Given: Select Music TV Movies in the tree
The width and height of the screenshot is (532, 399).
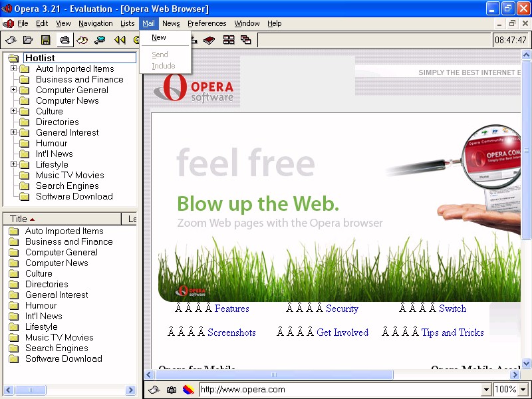Looking at the screenshot, I should [x=70, y=176].
